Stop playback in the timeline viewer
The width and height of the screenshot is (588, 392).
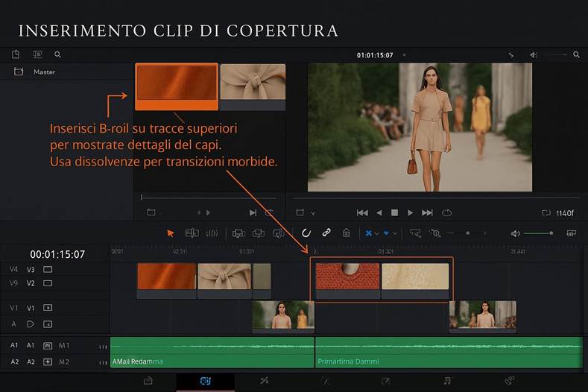pos(394,212)
